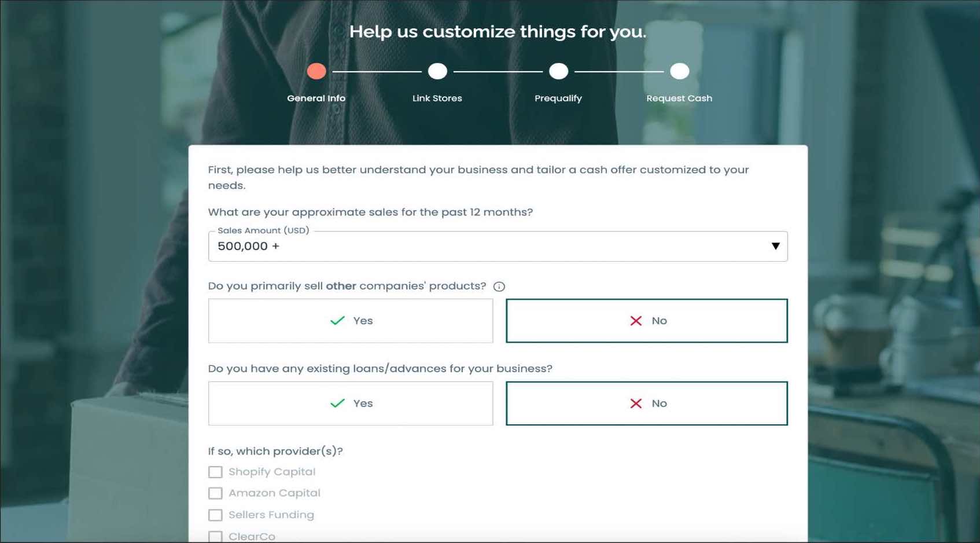
Task: Click the Request Cash step circle
Action: [x=679, y=71]
